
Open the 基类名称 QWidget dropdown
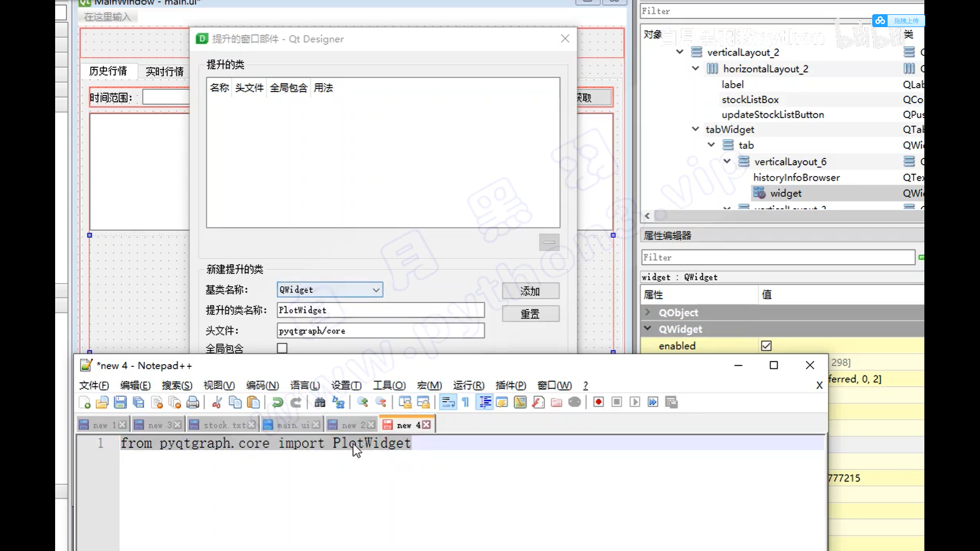coord(376,289)
